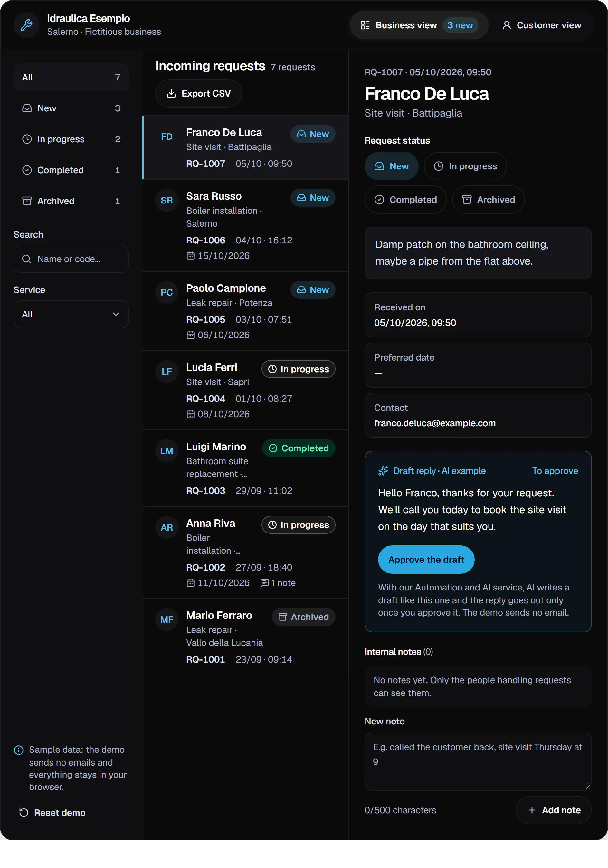Click the SR avatar for Sara Russo

[167, 200]
